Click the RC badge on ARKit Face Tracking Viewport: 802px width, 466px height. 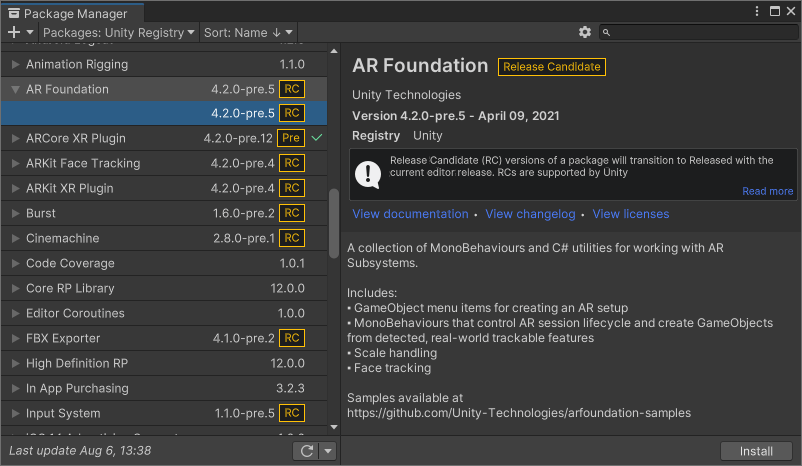[292, 163]
